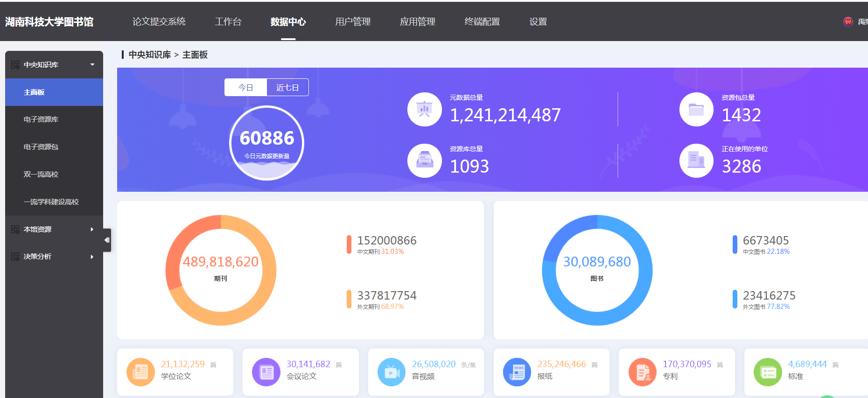Click the 中文图书 blue legend swatch
This screenshot has height=398, width=868.
(735, 244)
